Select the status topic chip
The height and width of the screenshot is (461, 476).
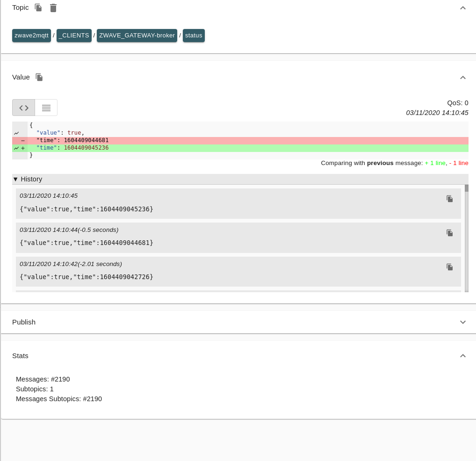pos(194,35)
